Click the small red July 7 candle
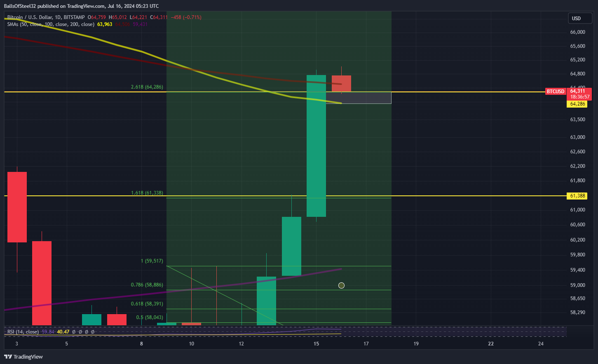This screenshot has width=598, height=364. (x=117, y=319)
